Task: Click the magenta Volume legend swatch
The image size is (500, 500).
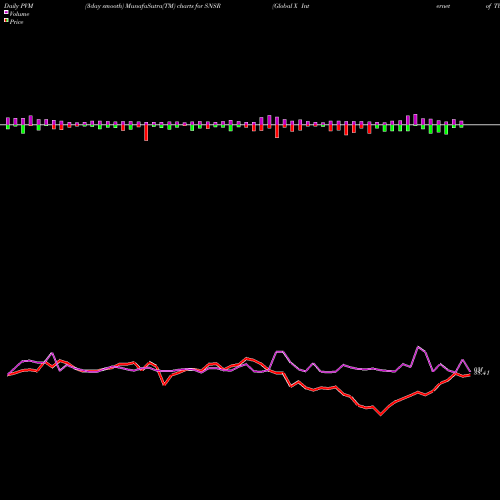Action: pos(6,12)
